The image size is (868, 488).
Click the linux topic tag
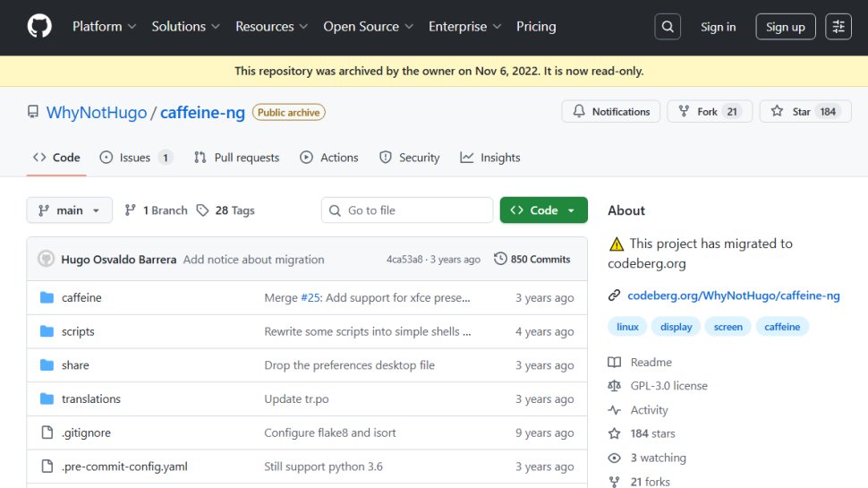pyautogui.click(x=628, y=327)
